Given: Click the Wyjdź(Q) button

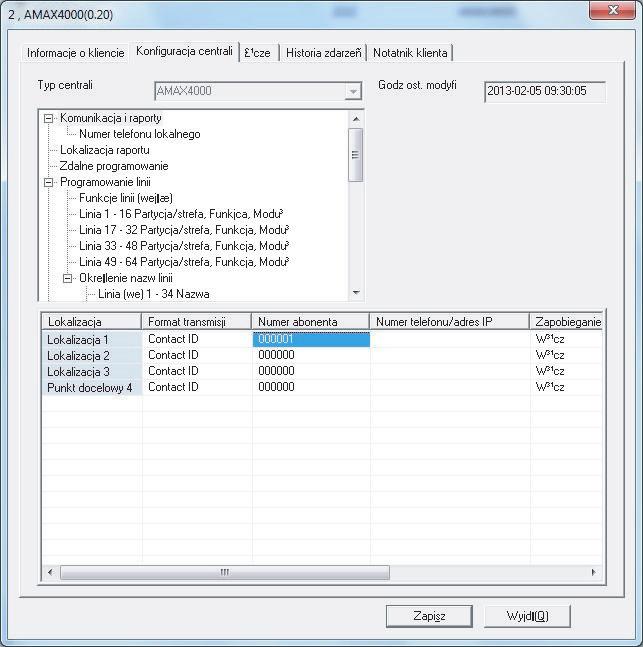Looking at the screenshot, I should [527, 616].
